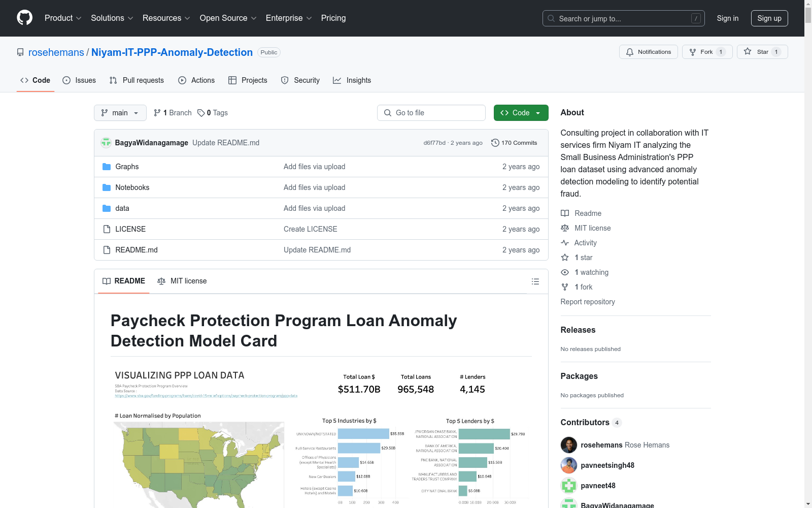
Task: Click the Sign in link
Action: pos(728,18)
